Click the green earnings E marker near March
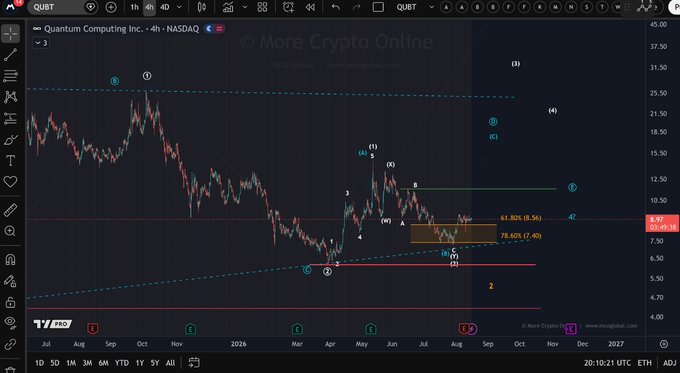The image size is (680, 373). pyautogui.click(x=297, y=329)
